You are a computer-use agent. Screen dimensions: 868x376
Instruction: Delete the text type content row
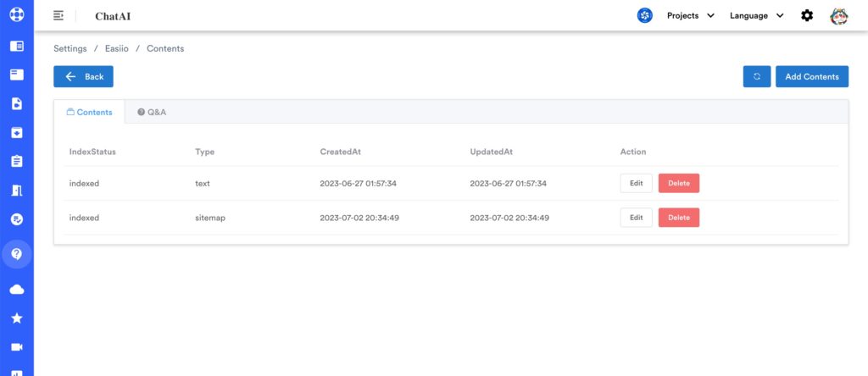pos(679,183)
